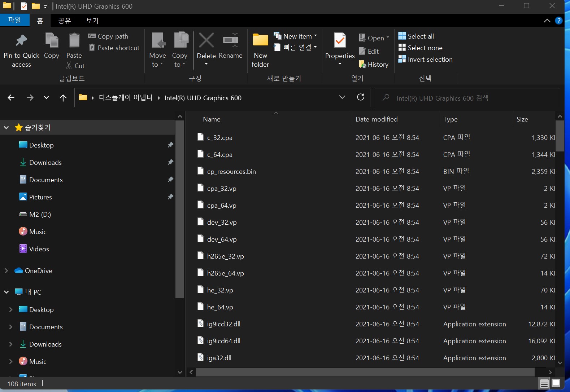Switch to the 보기 ribbon tab

coord(92,21)
